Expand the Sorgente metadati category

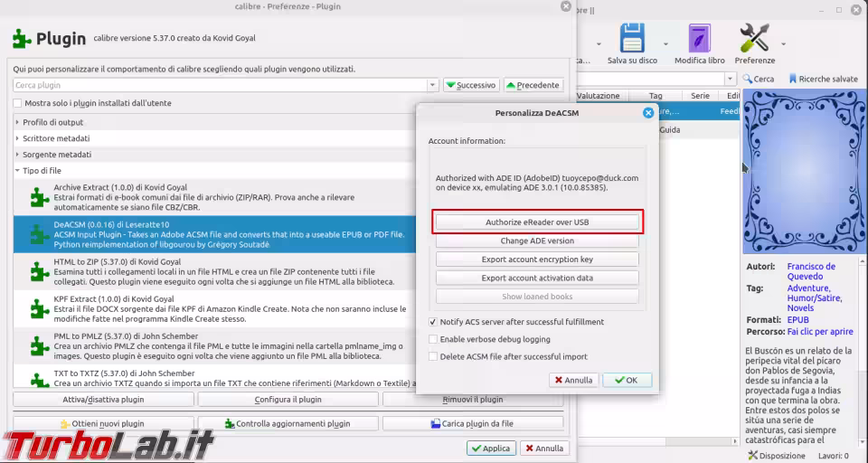point(17,155)
